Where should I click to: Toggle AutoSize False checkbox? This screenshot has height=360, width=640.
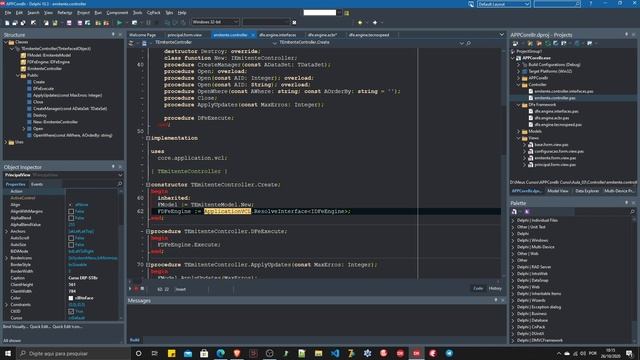click(x=71, y=244)
